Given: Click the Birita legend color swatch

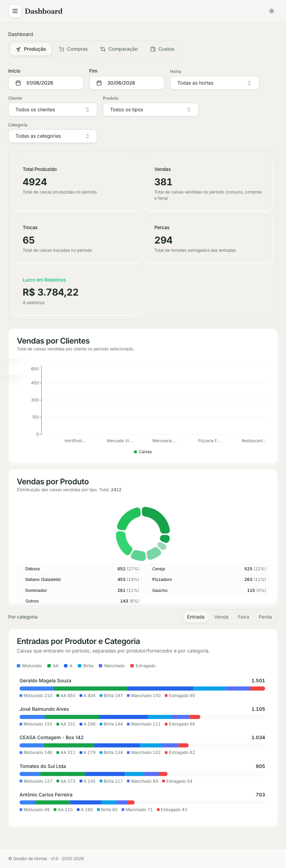Looking at the screenshot, I should click(x=80, y=666).
